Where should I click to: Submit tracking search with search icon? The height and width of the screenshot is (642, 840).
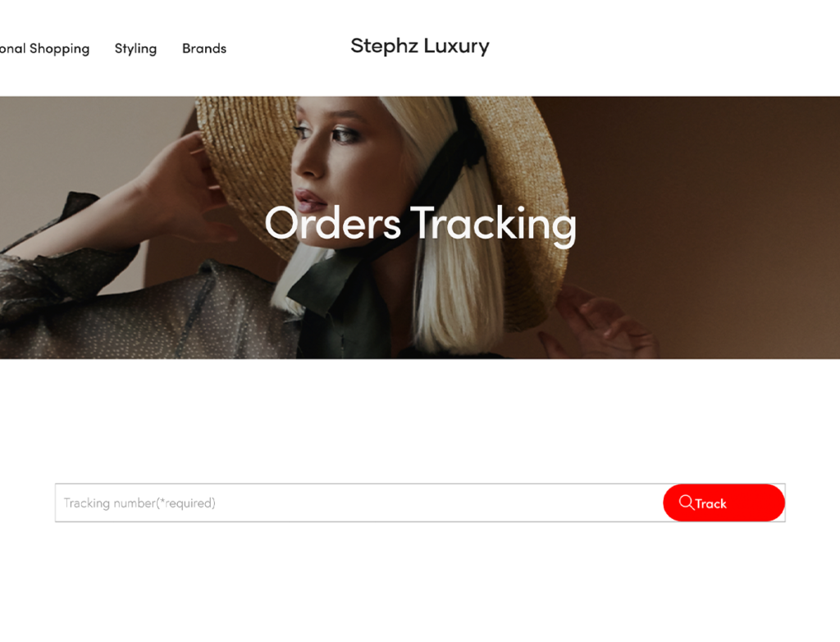[686, 503]
